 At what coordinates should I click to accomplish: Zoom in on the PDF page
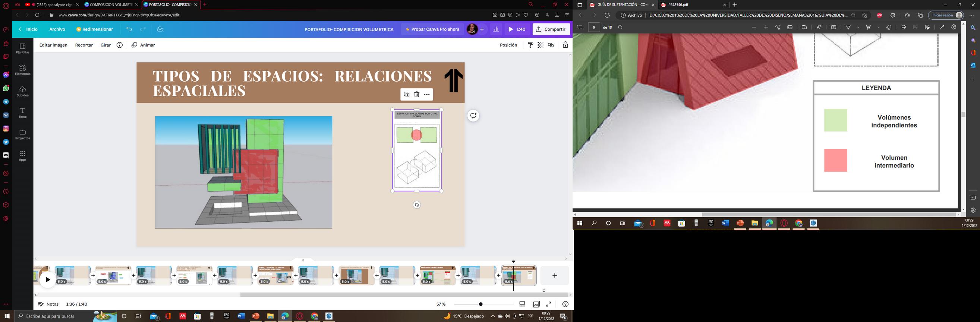[766, 27]
